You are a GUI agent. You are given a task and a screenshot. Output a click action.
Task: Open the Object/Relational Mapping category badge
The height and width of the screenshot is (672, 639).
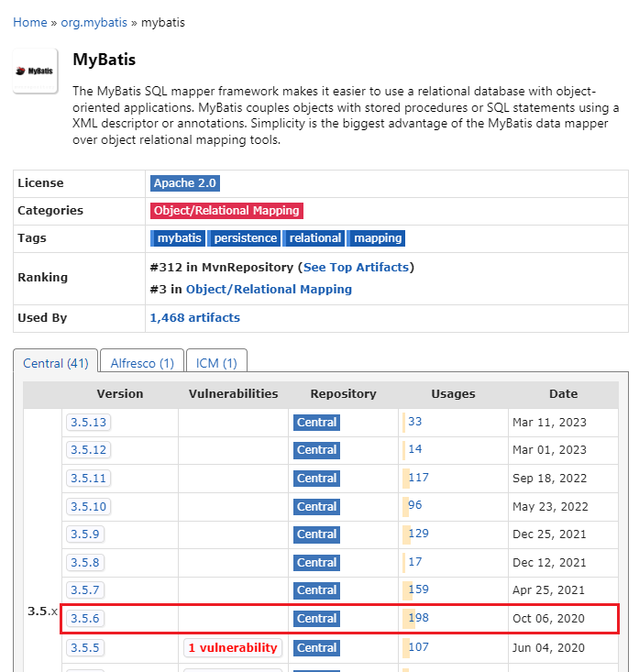click(x=226, y=211)
